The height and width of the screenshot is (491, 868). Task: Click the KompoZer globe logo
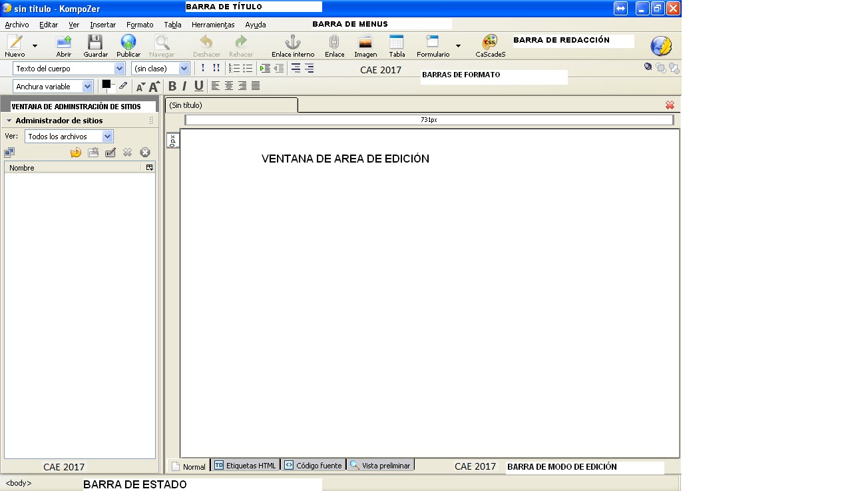[x=661, y=46]
